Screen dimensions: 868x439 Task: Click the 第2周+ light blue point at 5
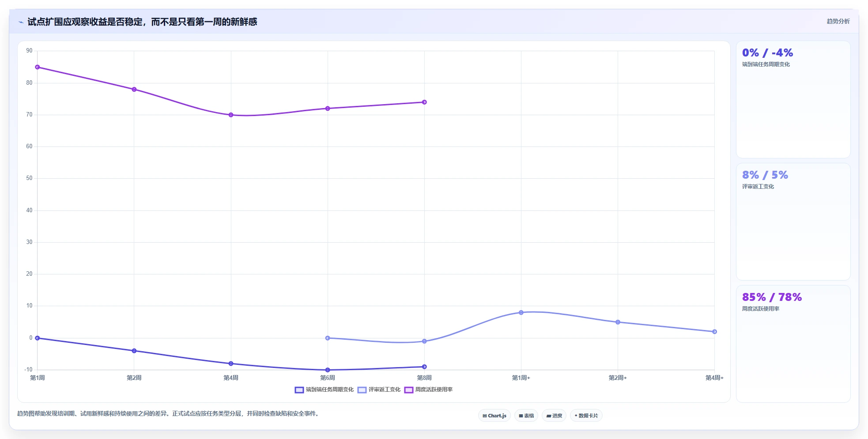click(x=618, y=323)
